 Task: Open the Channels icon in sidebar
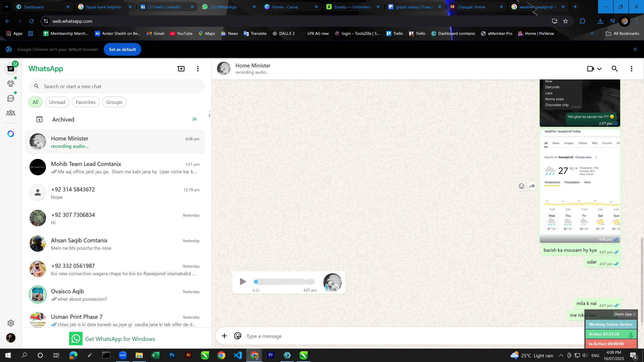tap(11, 98)
